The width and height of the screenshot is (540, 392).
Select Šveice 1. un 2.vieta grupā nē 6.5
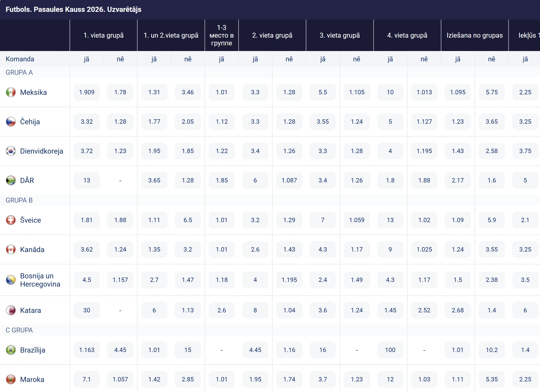tap(188, 220)
